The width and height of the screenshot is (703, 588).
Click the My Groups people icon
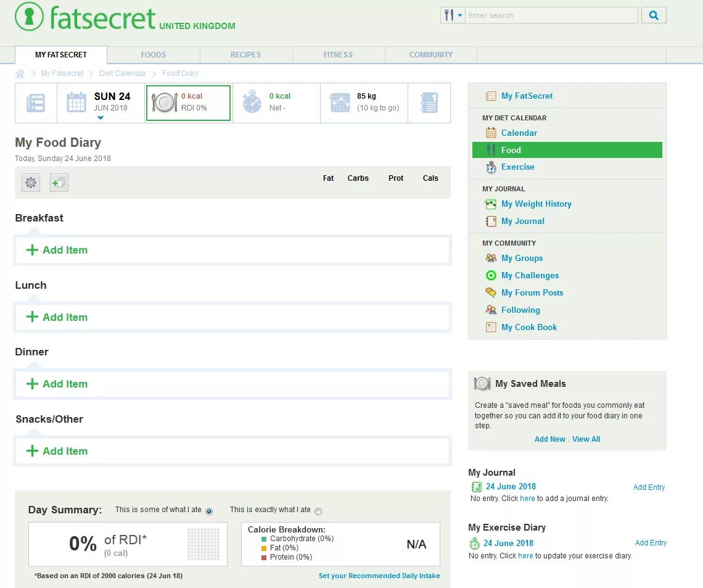[x=491, y=258]
